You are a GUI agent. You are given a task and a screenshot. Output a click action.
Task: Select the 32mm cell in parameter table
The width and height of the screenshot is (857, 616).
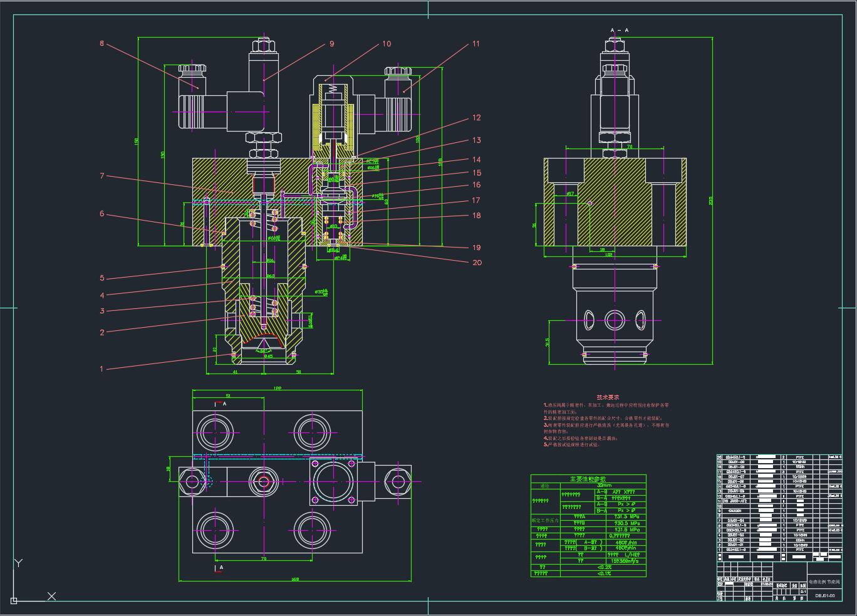(x=605, y=485)
